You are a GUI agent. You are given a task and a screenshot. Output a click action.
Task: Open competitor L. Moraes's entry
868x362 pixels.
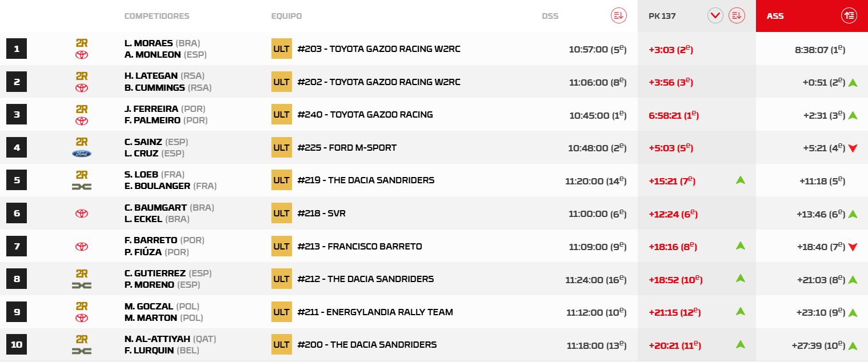(x=150, y=43)
